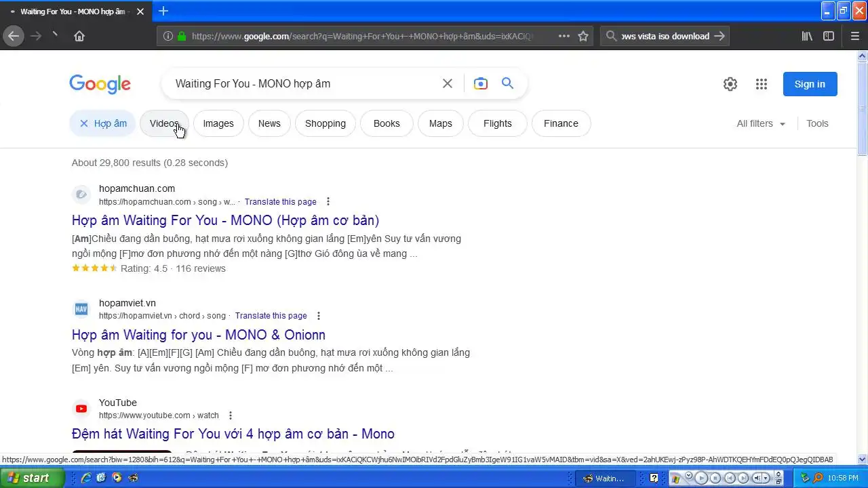This screenshot has height=488, width=868.
Task: Open the new tab plus button
Action: click(x=163, y=11)
